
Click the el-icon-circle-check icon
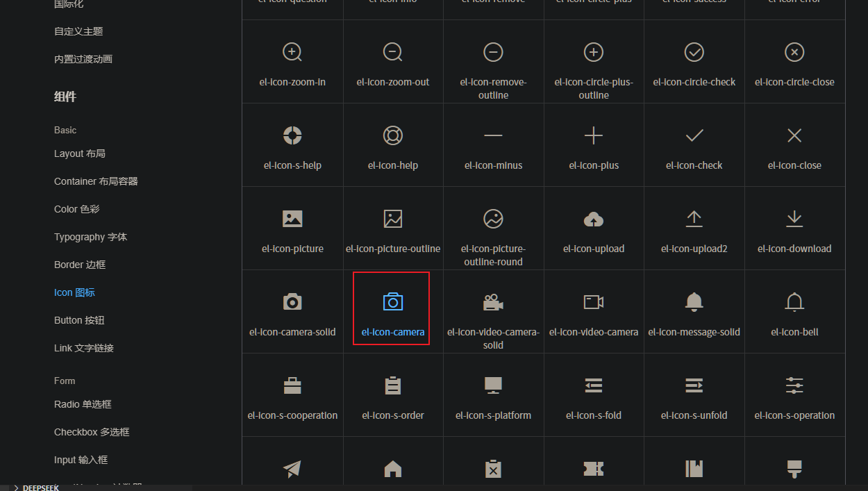pos(694,52)
